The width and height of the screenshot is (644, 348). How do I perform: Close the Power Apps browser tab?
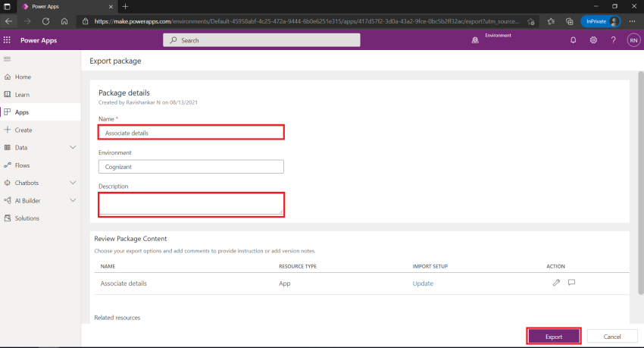111,7
